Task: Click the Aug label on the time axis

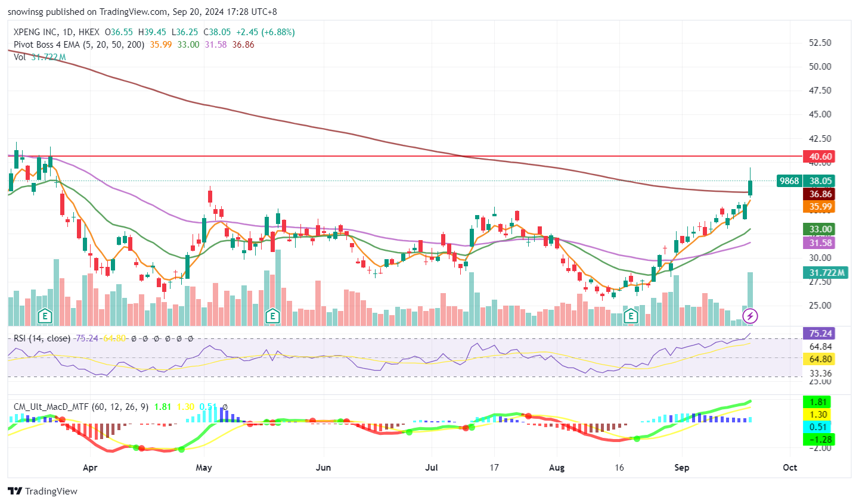Action: (557, 468)
